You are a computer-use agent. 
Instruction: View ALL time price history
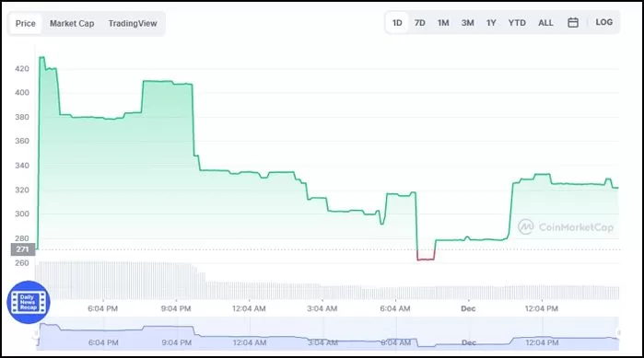[545, 23]
